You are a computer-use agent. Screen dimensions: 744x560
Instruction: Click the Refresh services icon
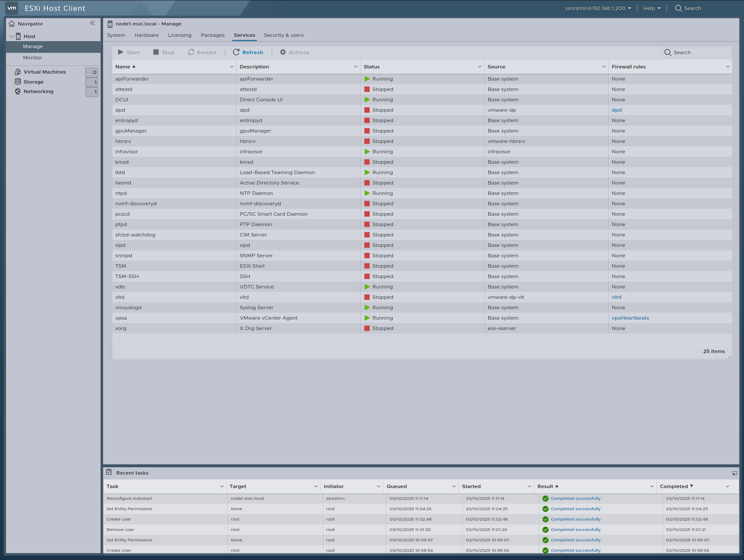(237, 52)
